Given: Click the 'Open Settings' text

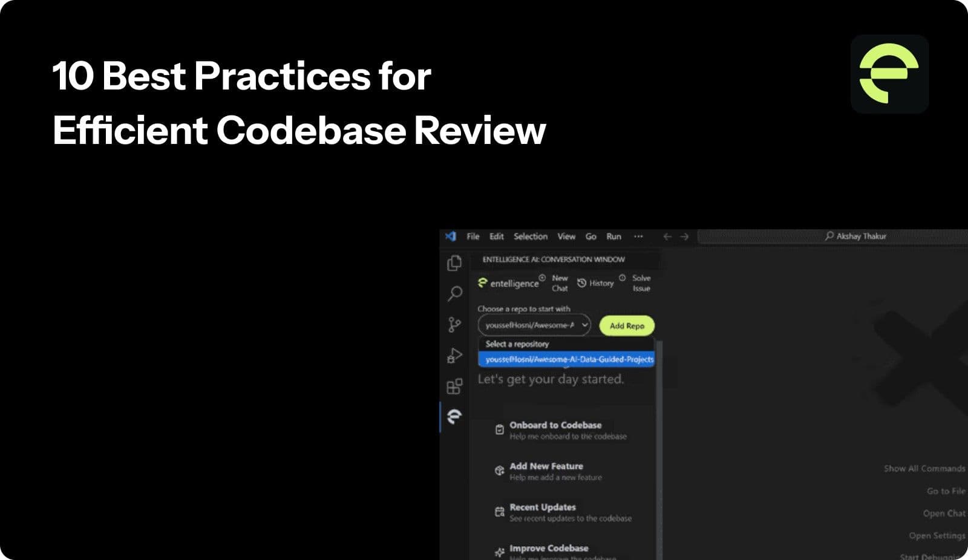Looking at the screenshot, I should tap(937, 536).
